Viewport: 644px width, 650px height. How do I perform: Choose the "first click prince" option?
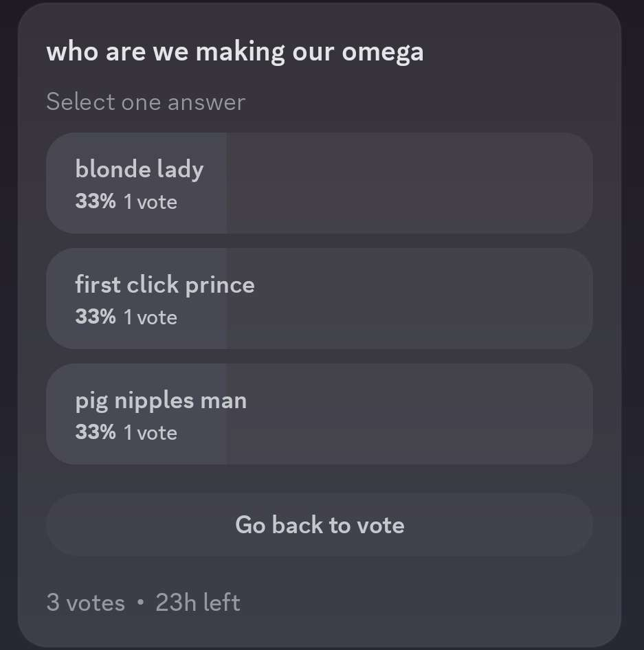click(319, 298)
